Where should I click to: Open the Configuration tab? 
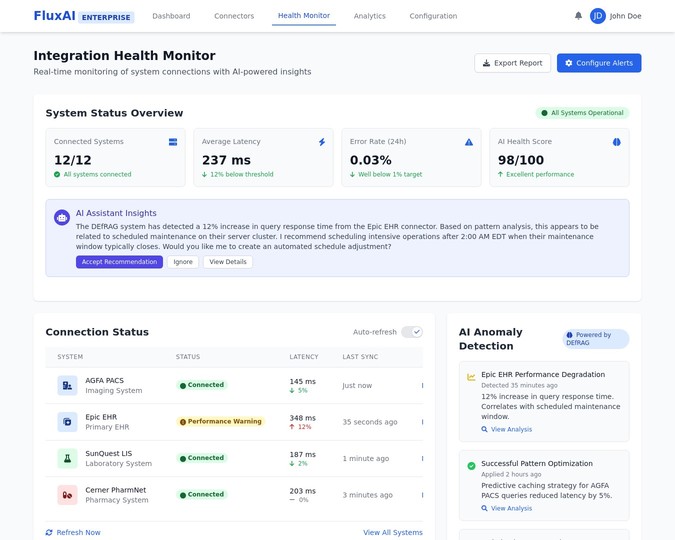click(x=433, y=16)
